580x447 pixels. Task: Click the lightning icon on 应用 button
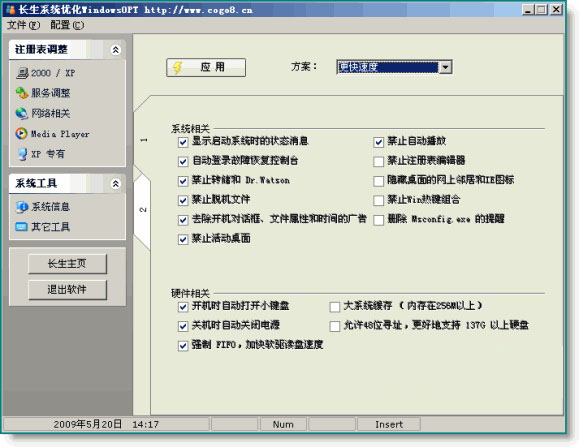tap(178, 67)
